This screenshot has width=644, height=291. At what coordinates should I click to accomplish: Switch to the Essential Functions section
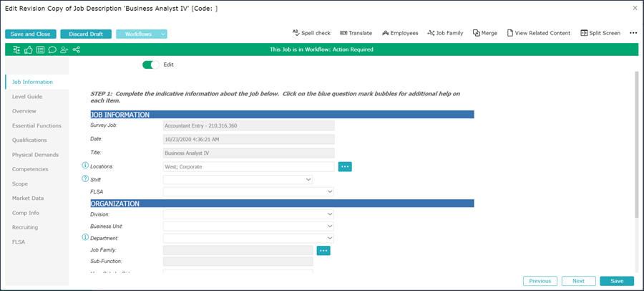36,125
